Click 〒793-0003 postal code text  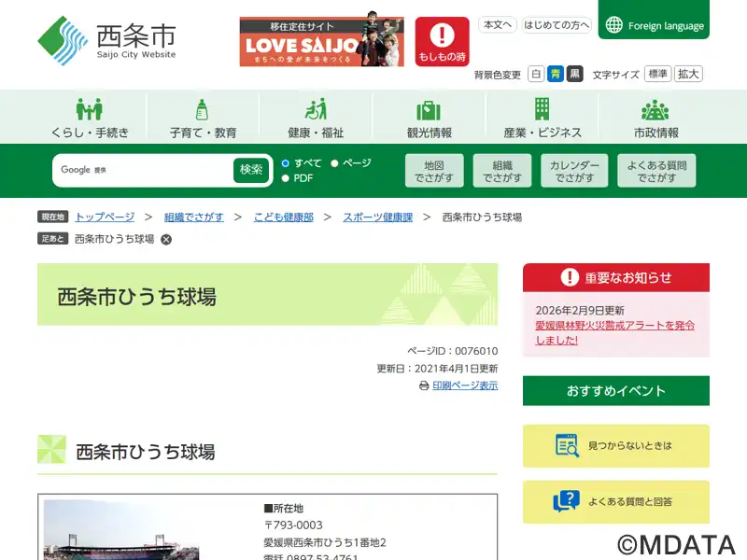tap(293, 525)
